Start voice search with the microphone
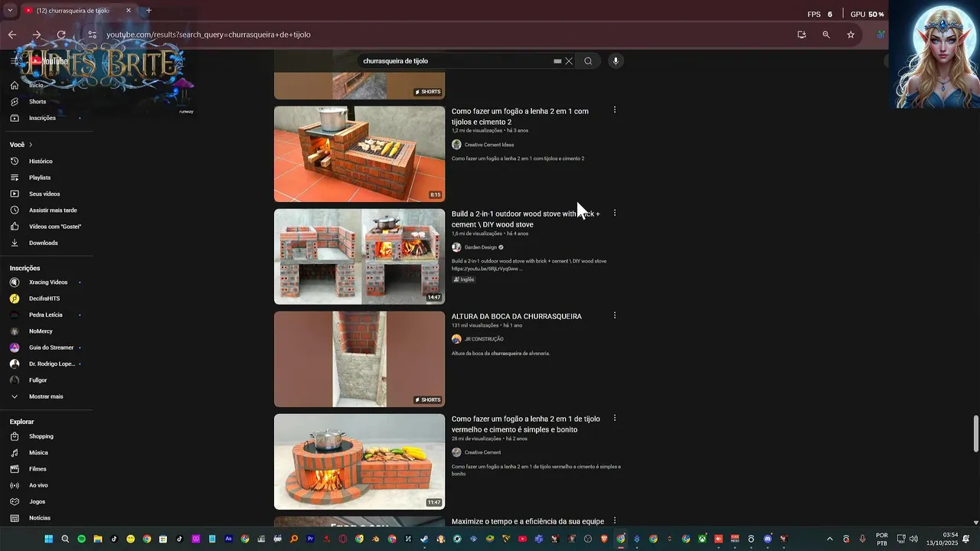The width and height of the screenshot is (980, 551). 616,61
